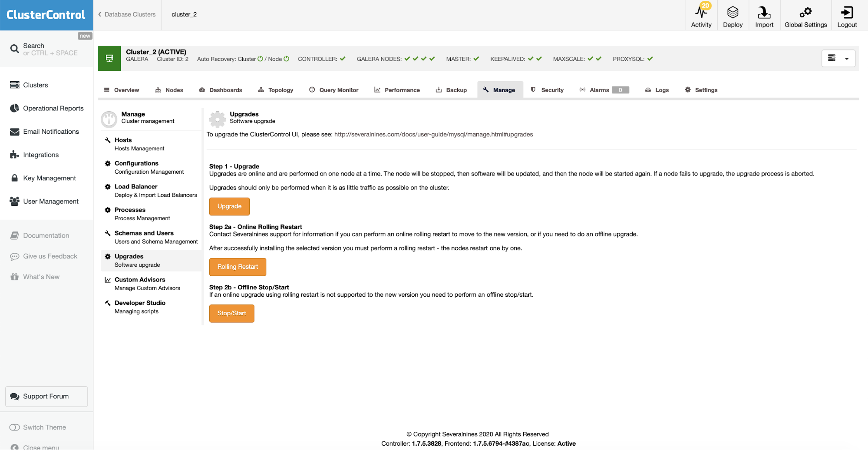Open Email Notifications in sidebar

[44, 132]
